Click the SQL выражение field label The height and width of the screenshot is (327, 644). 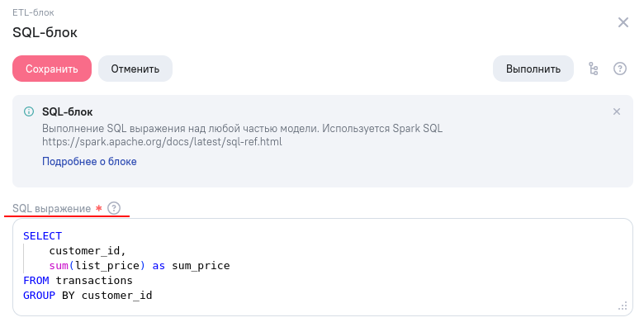51,209
